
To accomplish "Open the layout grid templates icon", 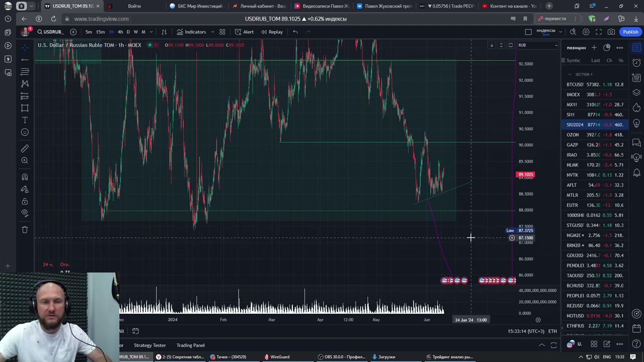I will (222, 32).
